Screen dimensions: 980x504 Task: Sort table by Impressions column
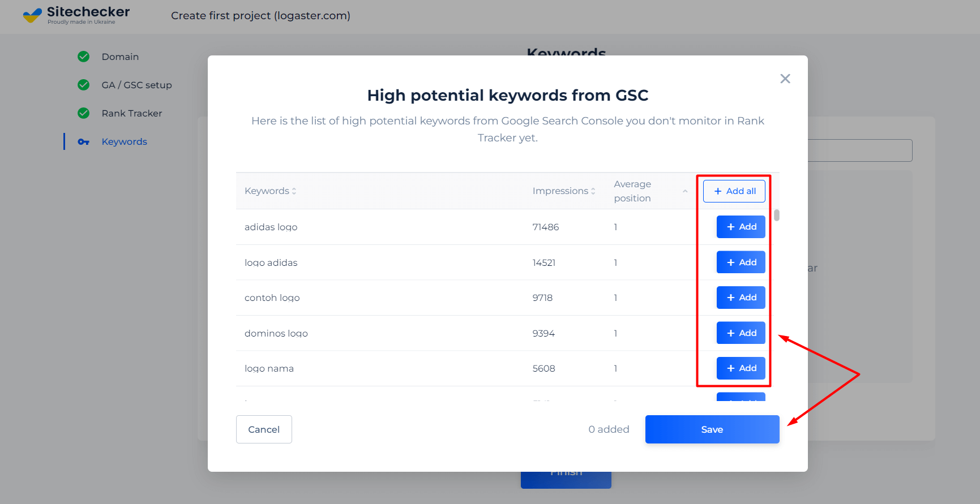[564, 191]
